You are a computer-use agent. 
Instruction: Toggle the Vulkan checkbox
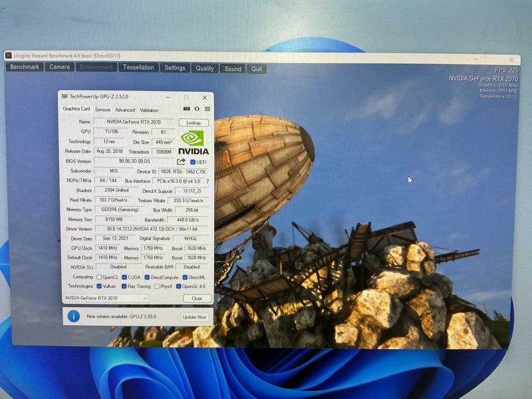coord(99,286)
